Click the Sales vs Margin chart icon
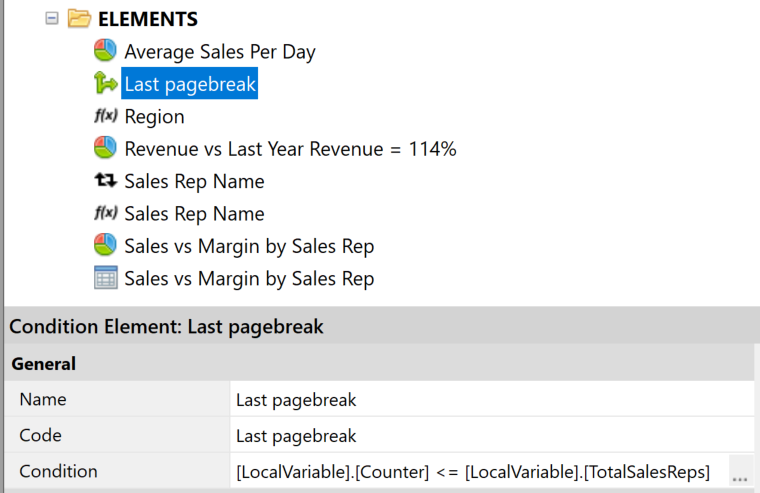Screen dimensions: 760x493 106,245
